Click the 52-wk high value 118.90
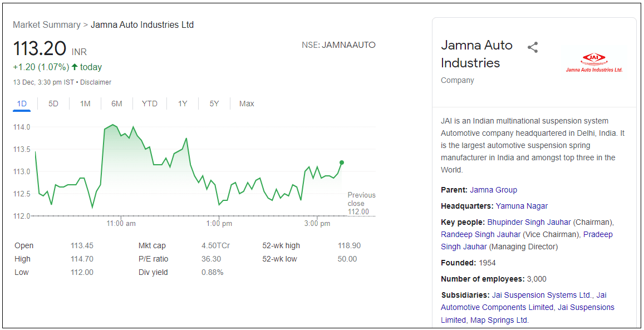Screen dimensions: 644x330 [349, 246]
